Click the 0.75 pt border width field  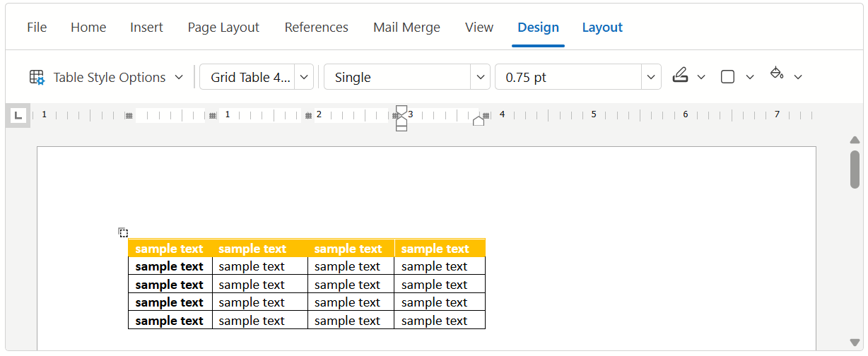(568, 77)
